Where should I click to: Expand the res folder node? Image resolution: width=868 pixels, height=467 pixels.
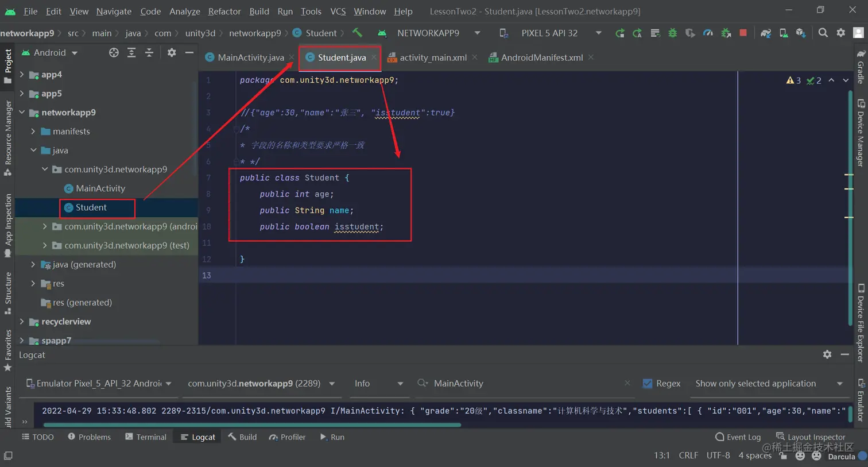[x=33, y=283]
